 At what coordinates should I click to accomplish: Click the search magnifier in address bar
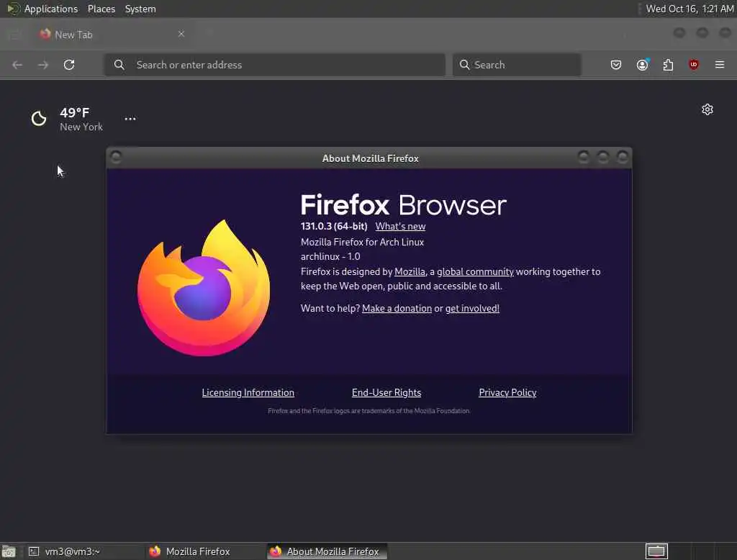(x=119, y=65)
